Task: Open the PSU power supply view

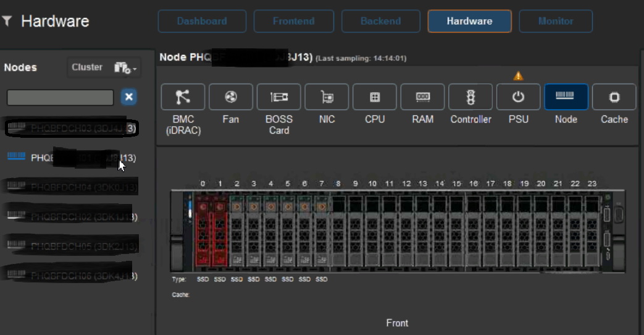Action: tap(518, 97)
